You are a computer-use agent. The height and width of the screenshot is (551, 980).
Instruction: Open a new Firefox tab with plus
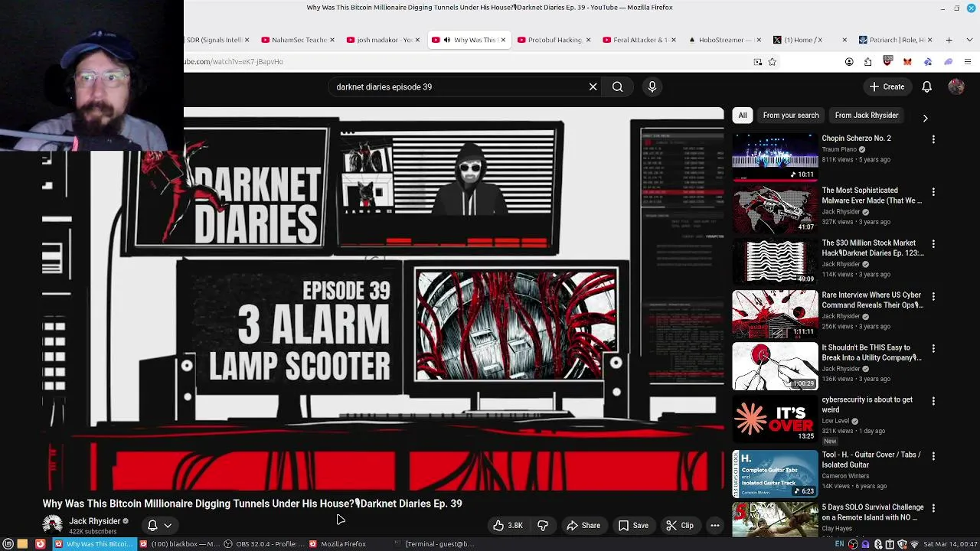pyautogui.click(x=949, y=40)
